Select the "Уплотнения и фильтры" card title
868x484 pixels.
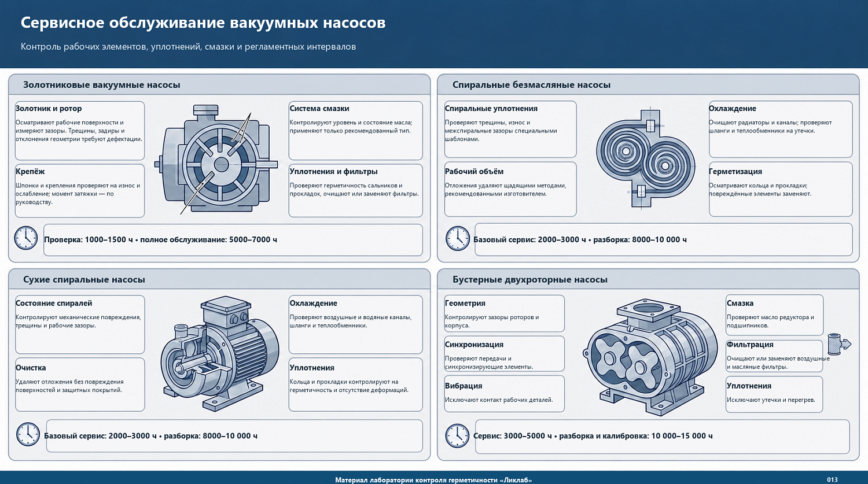(333, 171)
